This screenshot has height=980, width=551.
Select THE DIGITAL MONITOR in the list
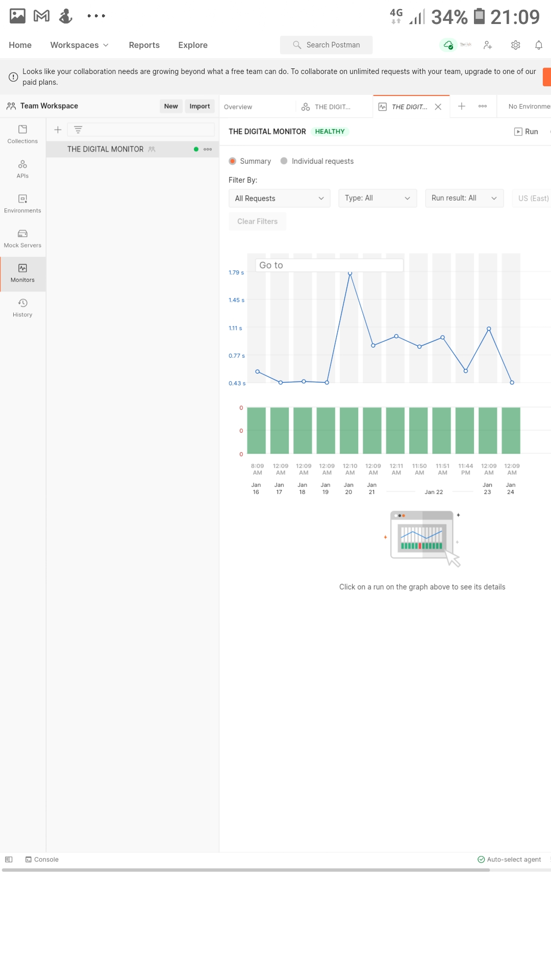coord(133,149)
